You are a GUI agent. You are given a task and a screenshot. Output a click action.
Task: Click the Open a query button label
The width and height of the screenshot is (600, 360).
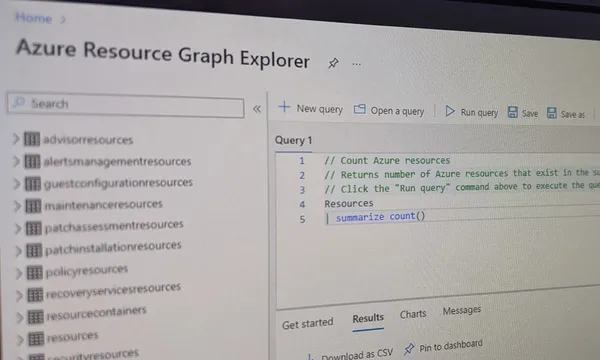pyautogui.click(x=397, y=111)
